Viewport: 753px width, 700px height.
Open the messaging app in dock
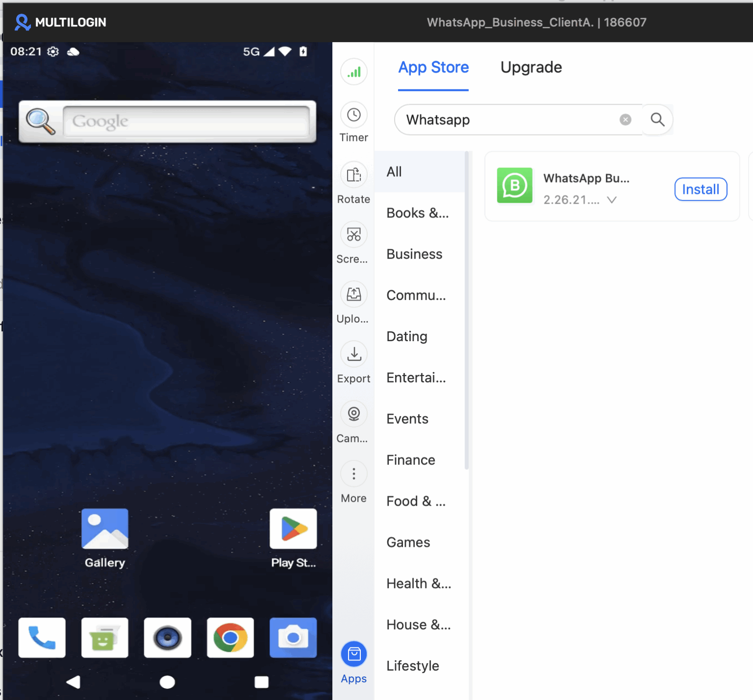click(105, 638)
